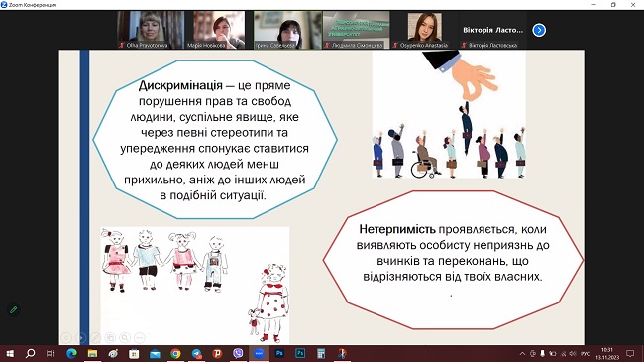Screen dimensions: 644x362
Task: Open Windows notification center icon
Action: (x=630, y=353)
